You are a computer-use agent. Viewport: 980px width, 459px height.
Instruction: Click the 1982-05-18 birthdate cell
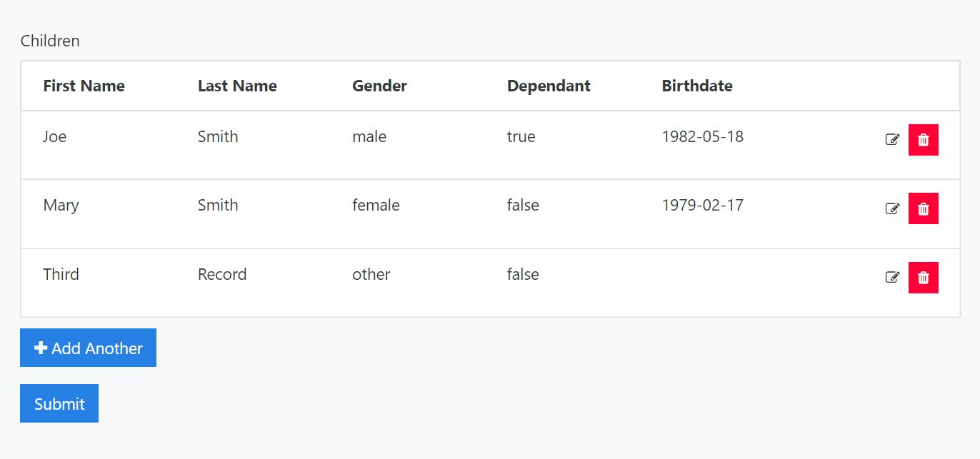[702, 136]
